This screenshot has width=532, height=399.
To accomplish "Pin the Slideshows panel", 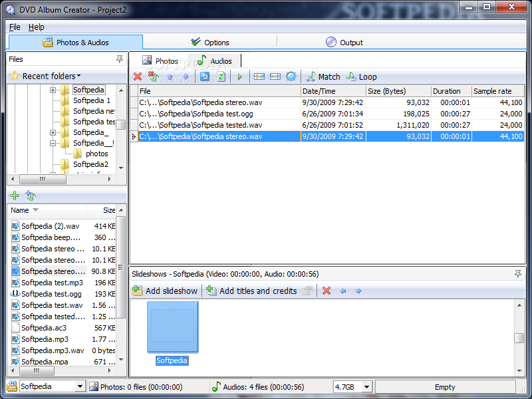I will coord(518,273).
